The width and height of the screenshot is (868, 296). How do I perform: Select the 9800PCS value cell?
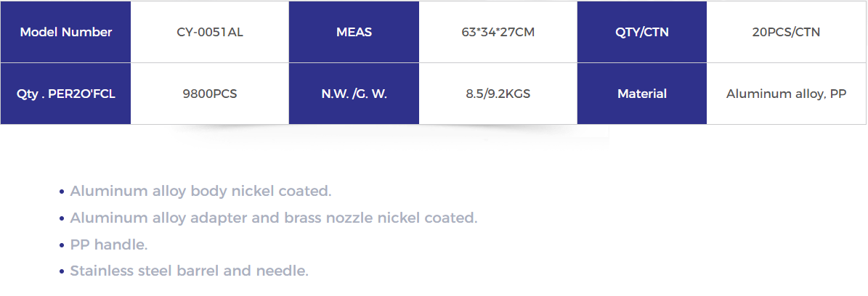(210, 94)
